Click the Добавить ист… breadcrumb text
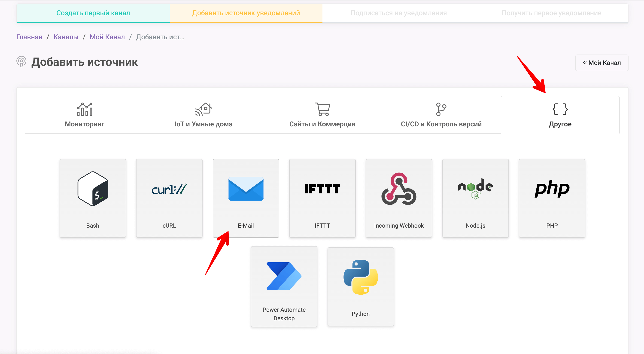The width and height of the screenshot is (644, 354). [160, 37]
